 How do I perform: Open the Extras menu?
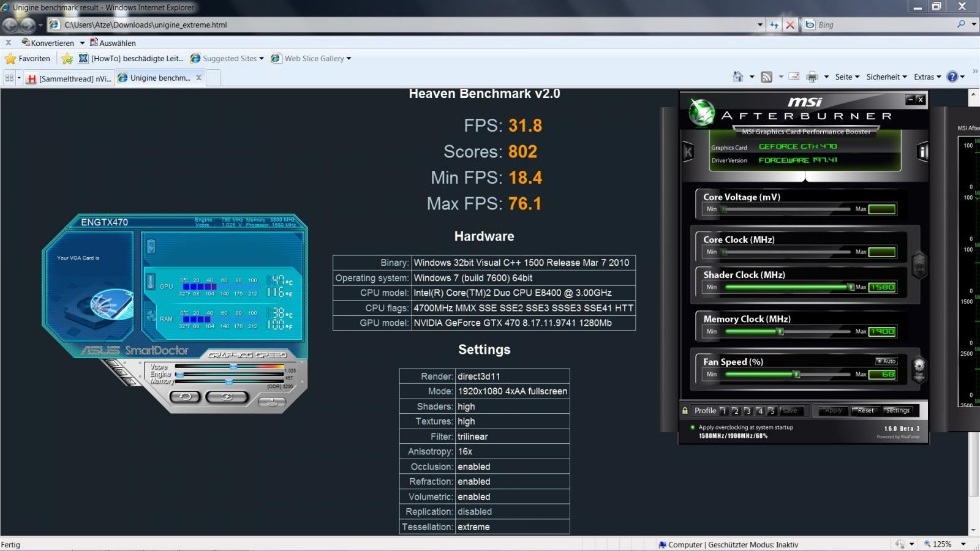(927, 77)
